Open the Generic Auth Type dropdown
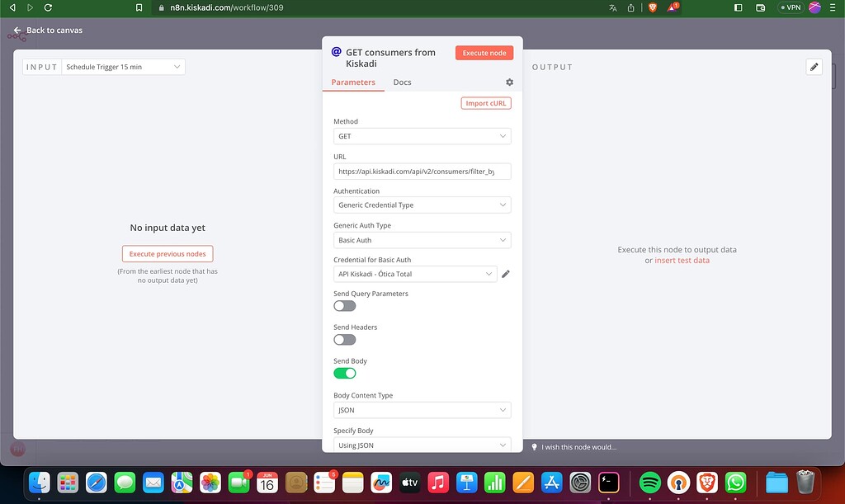 (422, 240)
